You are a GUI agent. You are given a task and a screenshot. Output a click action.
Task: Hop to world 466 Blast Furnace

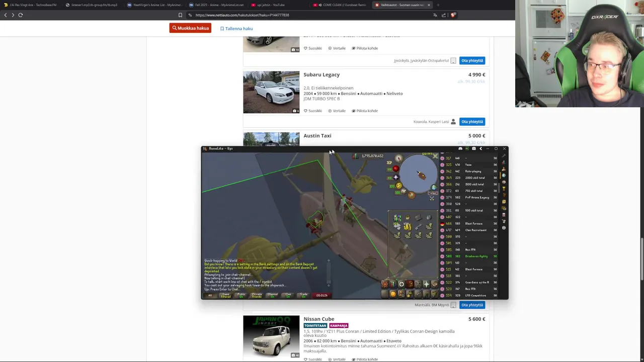tap(469, 223)
